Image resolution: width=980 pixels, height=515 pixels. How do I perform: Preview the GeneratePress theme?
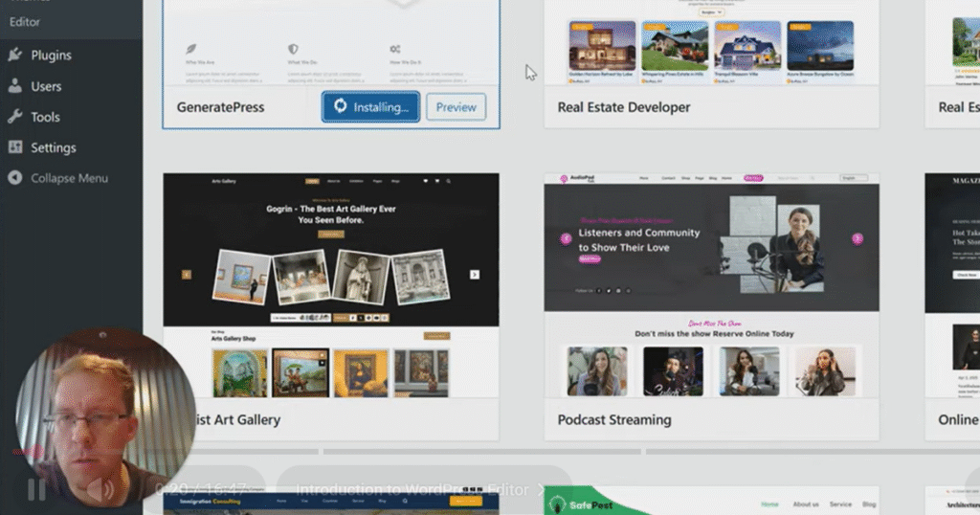pos(456,107)
